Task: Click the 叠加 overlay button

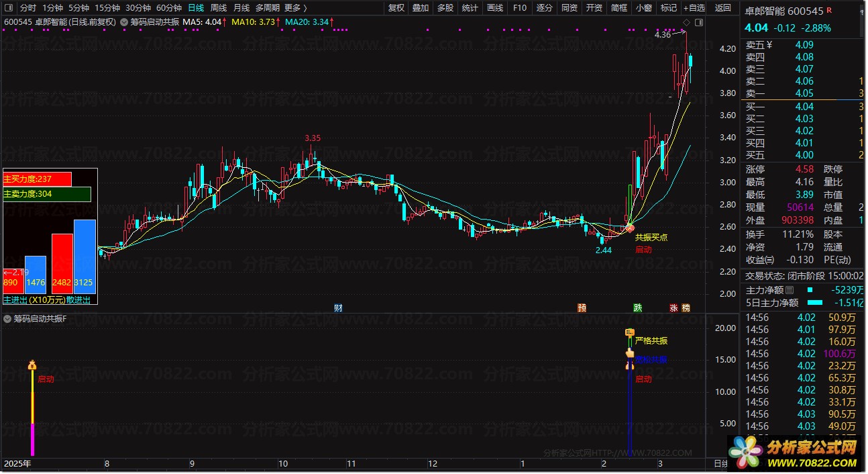Action: [x=421, y=8]
